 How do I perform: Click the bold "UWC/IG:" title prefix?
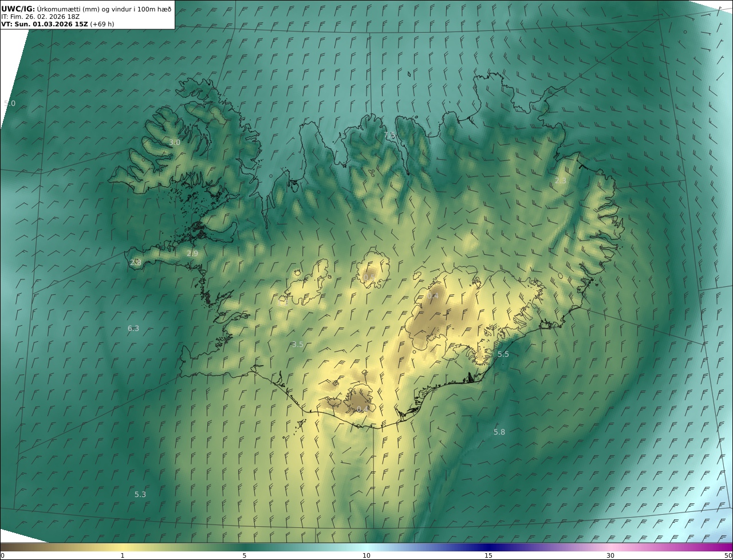click(18, 9)
